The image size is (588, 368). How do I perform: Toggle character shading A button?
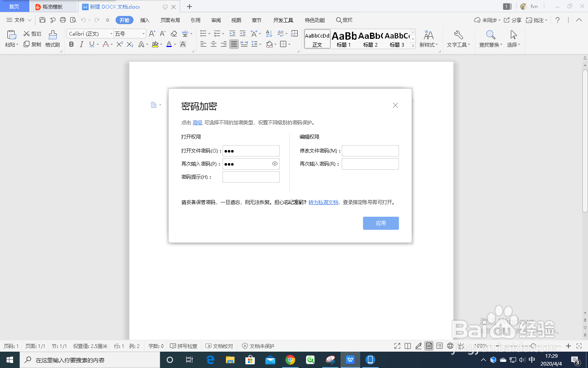click(183, 44)
